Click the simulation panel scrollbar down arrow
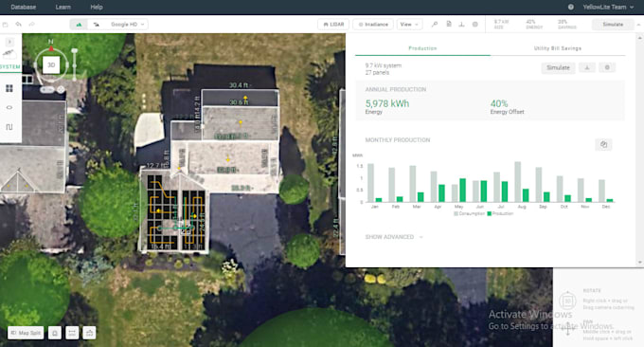The height and width of the screenshot is (347, 644). pos(639,262)
